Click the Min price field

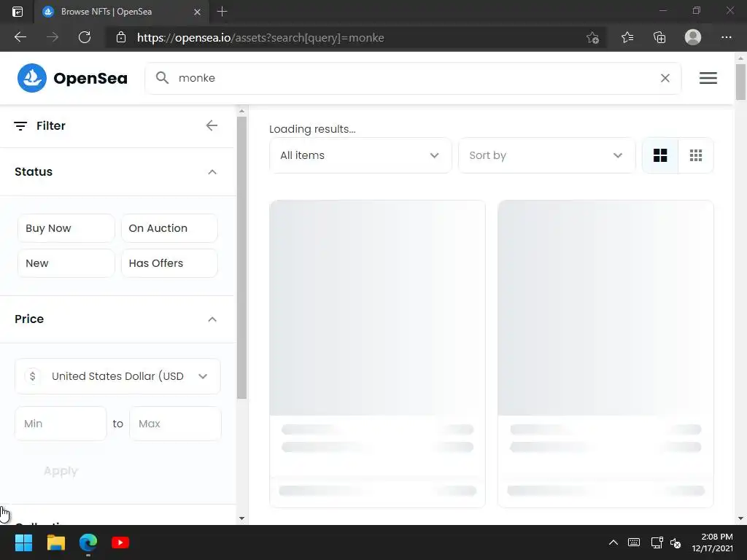(61, 424)
